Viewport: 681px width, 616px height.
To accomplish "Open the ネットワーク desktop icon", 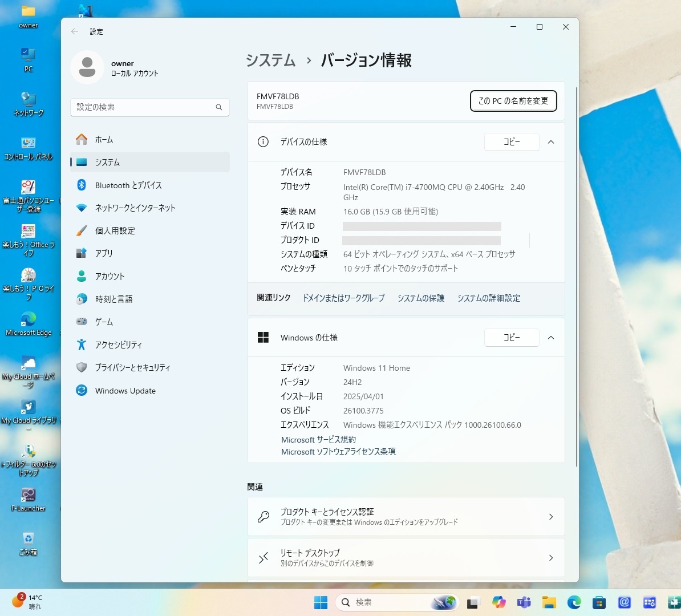I will 28,104.
